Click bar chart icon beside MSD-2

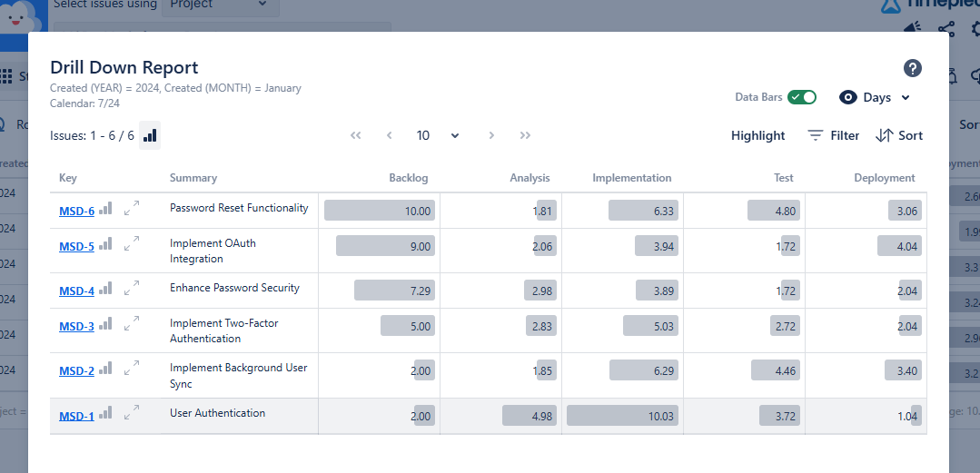click(106, 369)
